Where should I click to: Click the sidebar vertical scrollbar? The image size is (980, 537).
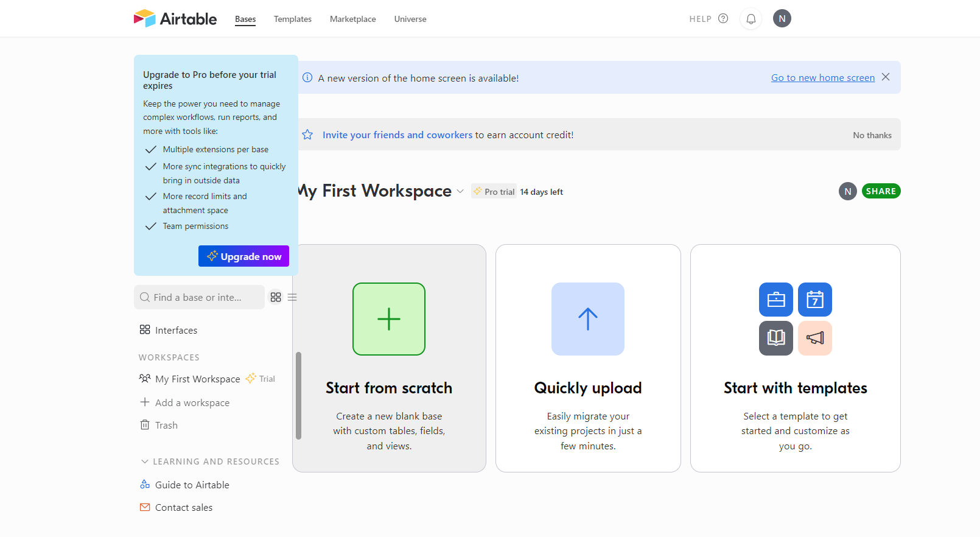pyautogui.click(x=298, y=396)
